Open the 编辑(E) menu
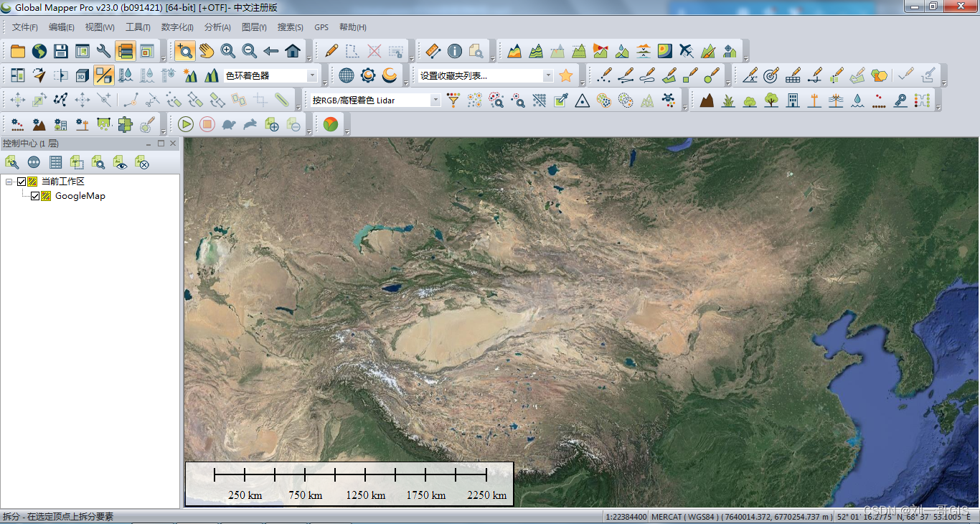 coord(62,27)
